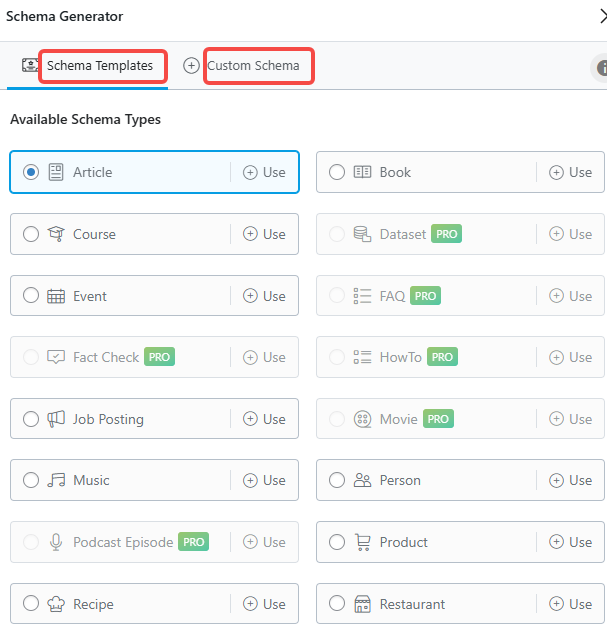
Task: Click Use for Movie schema
Action: 570,419
